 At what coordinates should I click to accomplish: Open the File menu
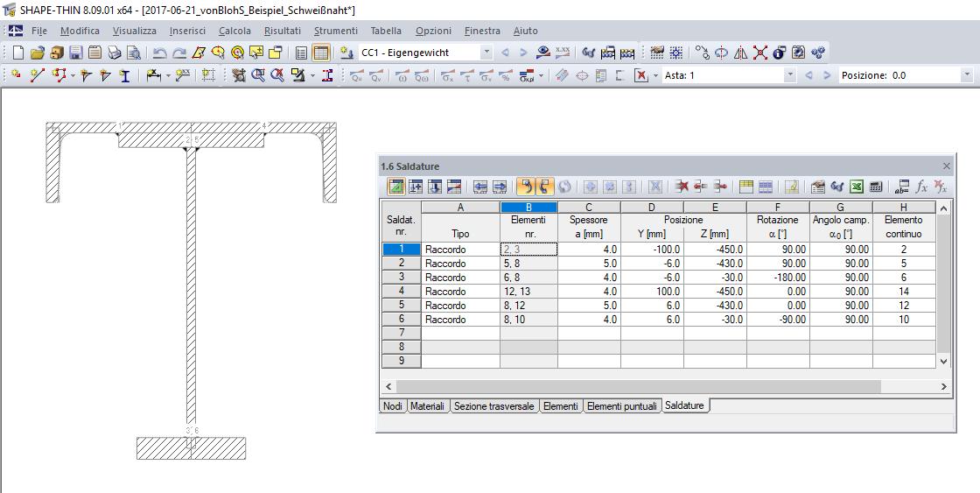[38, 31]
